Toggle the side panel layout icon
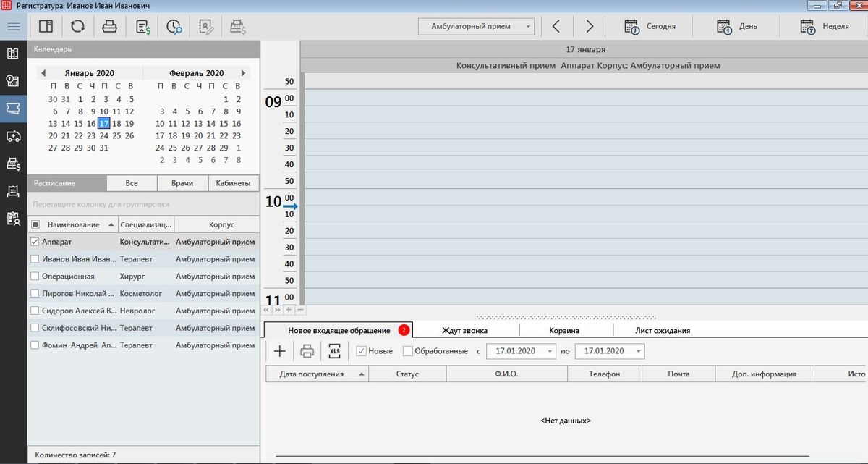The height and width of the screenshot is (464, 868). click(x=46, y=27)
